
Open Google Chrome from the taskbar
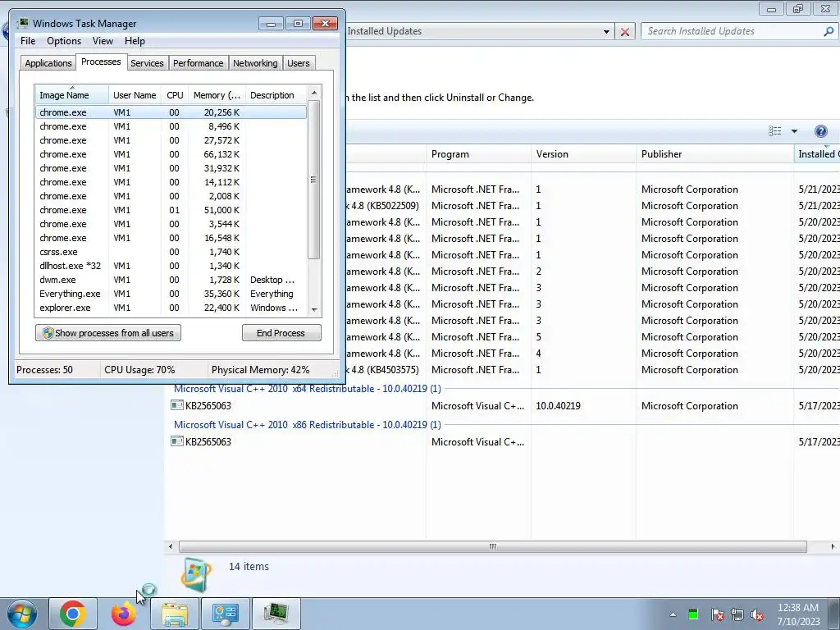click(x=73, y=614)
